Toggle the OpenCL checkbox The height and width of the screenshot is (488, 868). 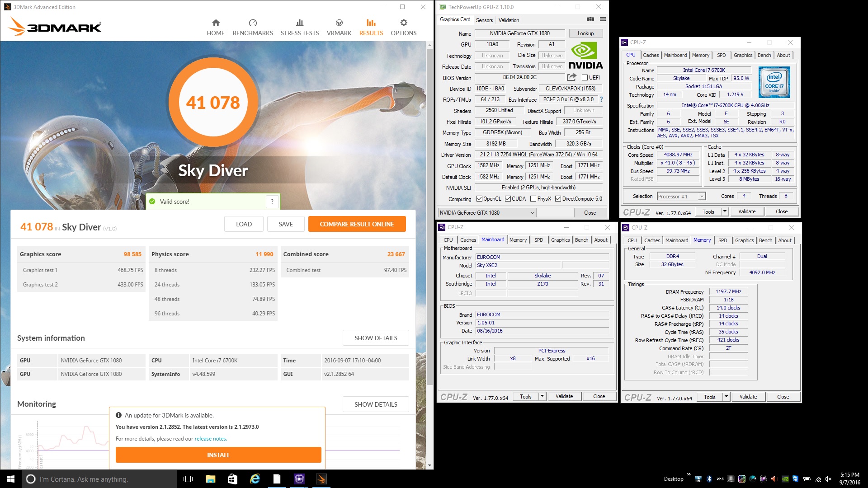(x=479, y=199)
